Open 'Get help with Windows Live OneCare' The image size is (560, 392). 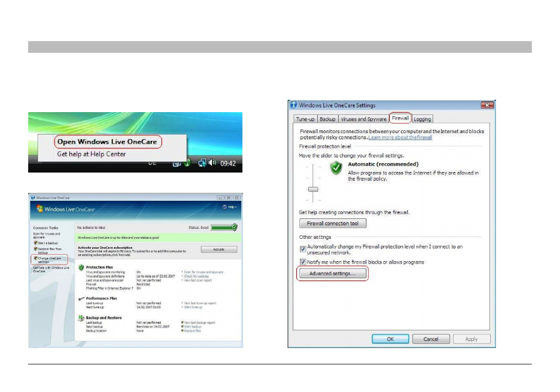tap(51, 269)
